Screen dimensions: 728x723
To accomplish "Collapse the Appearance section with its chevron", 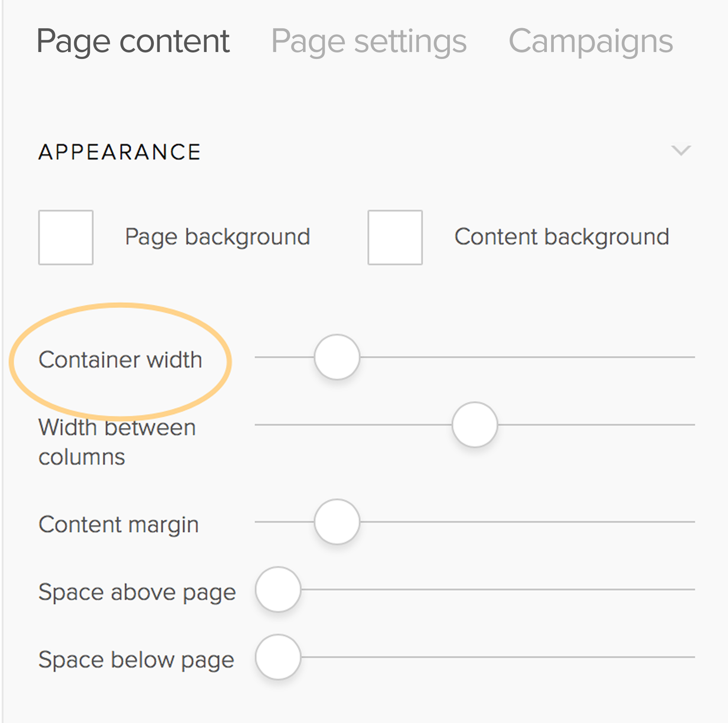I will point(681,150).
